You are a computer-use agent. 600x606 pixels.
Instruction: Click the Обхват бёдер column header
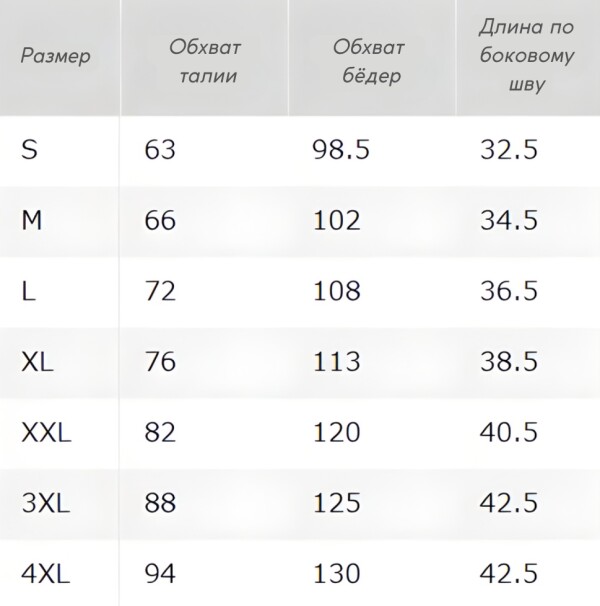370,61
